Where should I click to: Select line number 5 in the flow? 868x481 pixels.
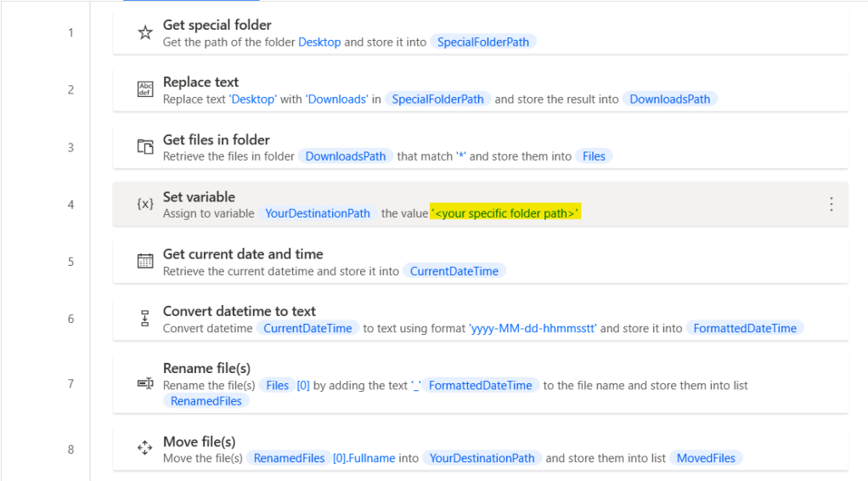click(x=70, y=262)
